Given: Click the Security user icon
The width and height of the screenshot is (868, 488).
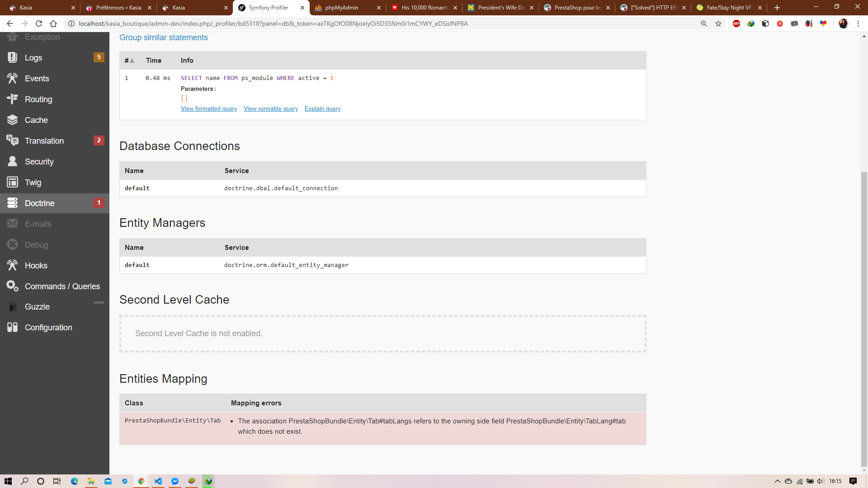Looking at the screenshot, I should (x=12, y=161).
